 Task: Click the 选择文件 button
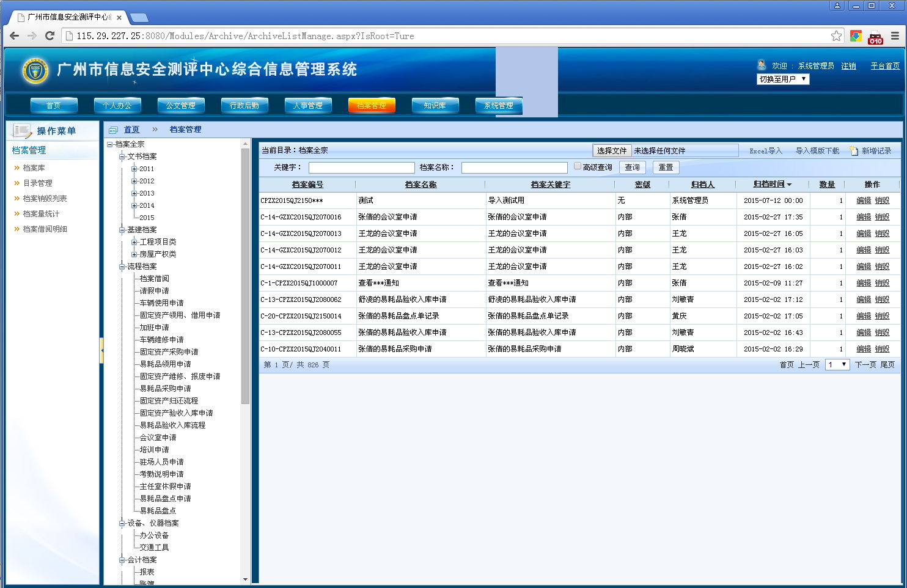pos(612,150)
